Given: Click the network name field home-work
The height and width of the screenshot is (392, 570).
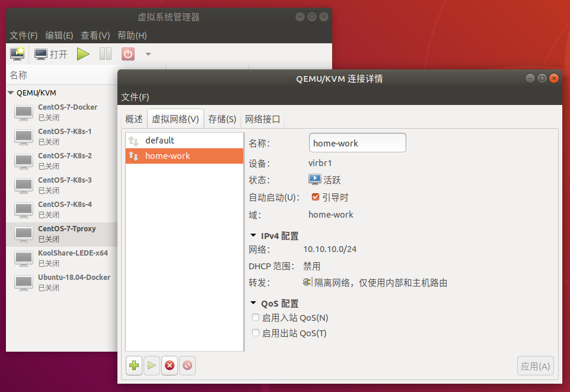Looking at the screenshot, I should click(x=357, y=143).
